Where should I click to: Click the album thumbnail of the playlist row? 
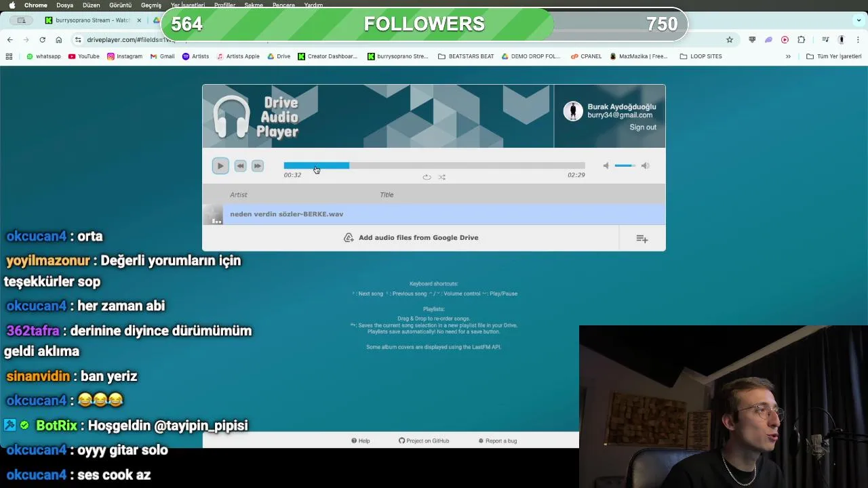pos(213,215)
